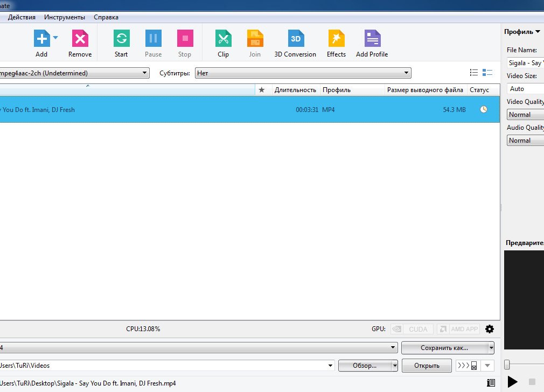544x392 pixels.
Task: Click the Add file icon
Action: click(x=41, y=38)
